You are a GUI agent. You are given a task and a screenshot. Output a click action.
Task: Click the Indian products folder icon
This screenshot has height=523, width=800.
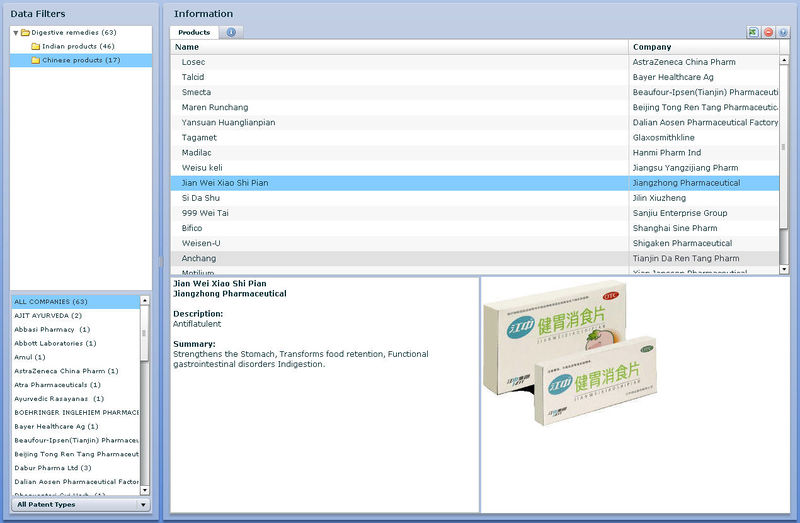35,47
